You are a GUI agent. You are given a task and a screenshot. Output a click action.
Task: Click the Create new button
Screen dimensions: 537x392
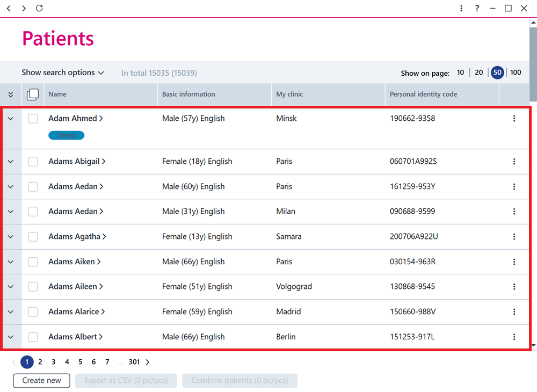[42, 381]
